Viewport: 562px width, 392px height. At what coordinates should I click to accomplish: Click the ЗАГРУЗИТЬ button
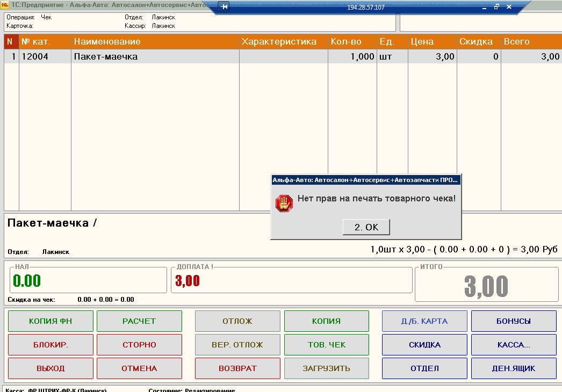pyautogui.click(x=326, y=368)
